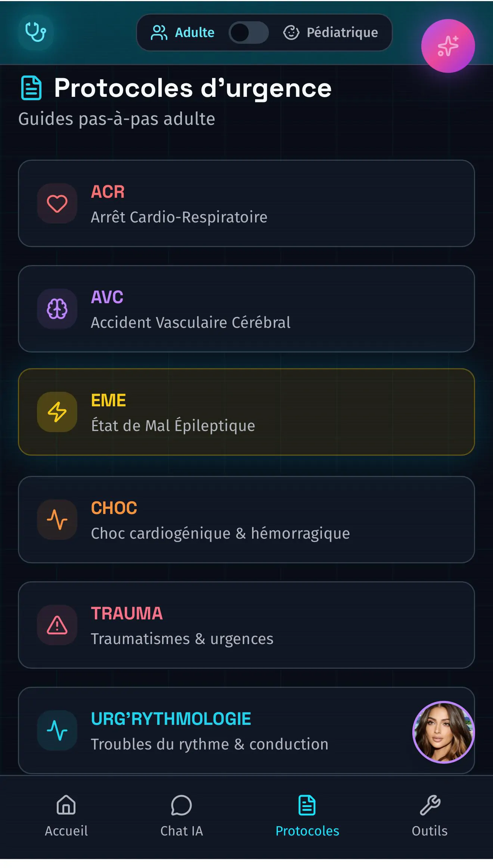Screen dimensions: 493x868
Task: Click the CHOC pulse wave icon
Action: [57, 520]
